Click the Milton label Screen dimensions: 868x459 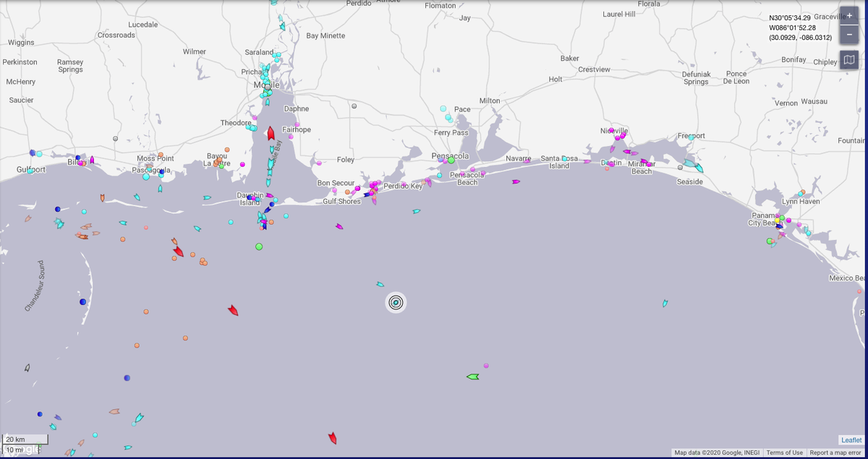490,100
